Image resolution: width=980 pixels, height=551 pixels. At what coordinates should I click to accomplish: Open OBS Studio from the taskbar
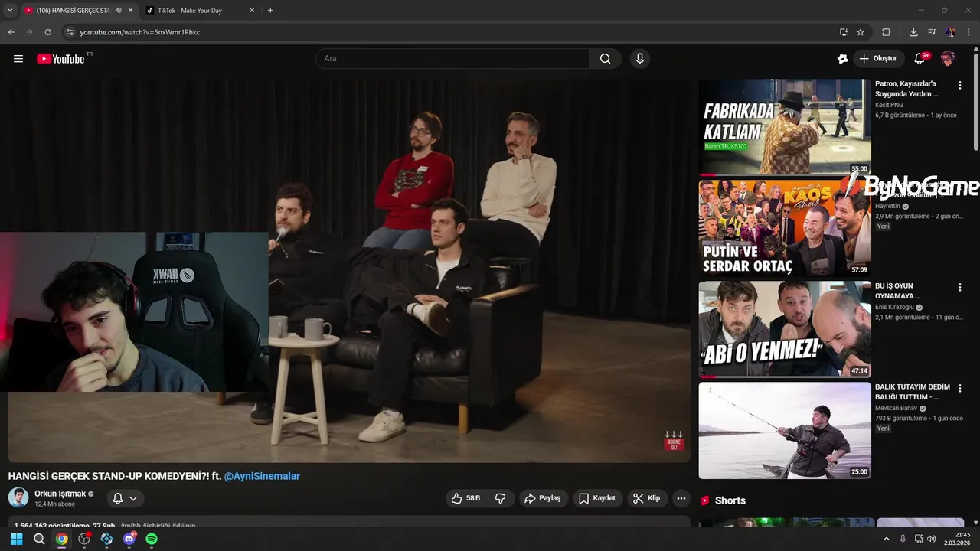tap(84, 539)
